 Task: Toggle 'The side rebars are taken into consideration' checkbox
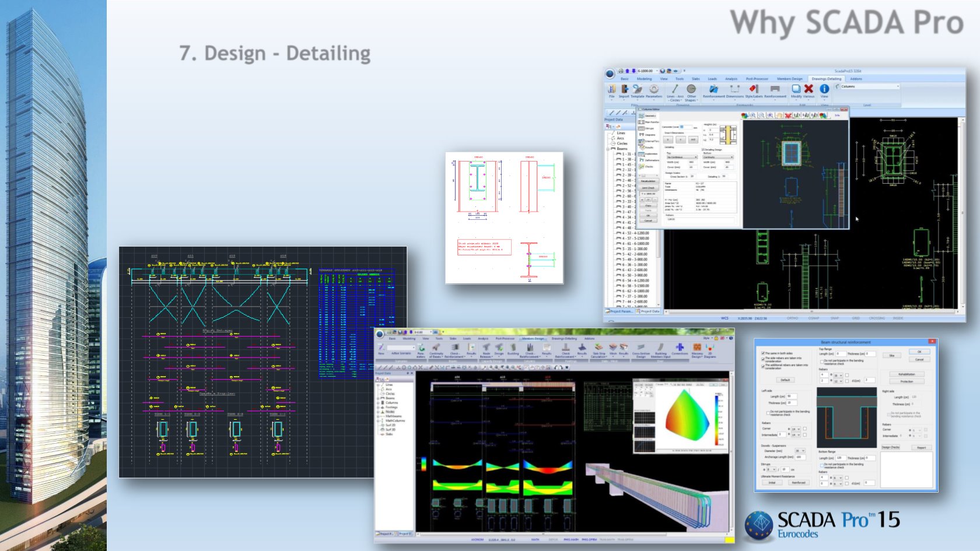pos(763,359)
